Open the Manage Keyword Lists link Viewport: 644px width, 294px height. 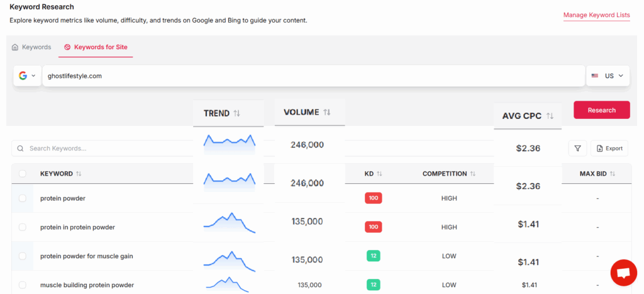point(596,15)
